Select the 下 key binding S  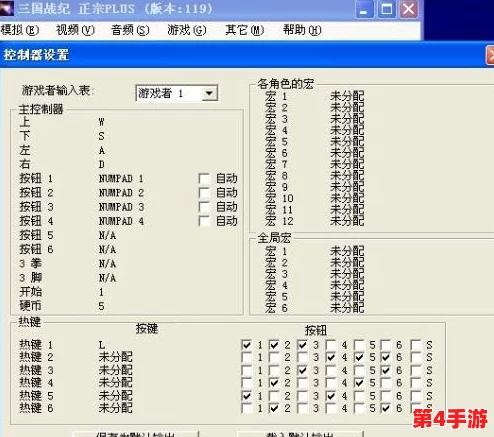point(102,136)
